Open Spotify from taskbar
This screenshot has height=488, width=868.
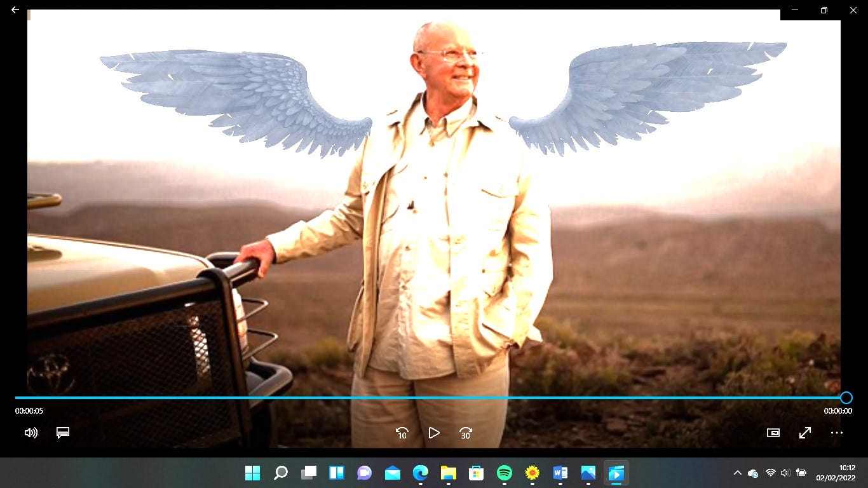click(x=505, y=473)
